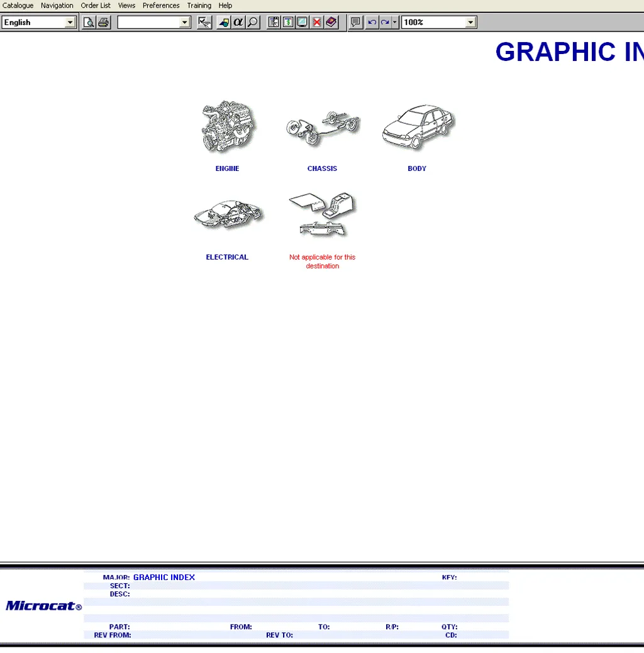
Task: Click the R/P: field label
Action: (392, 627)
